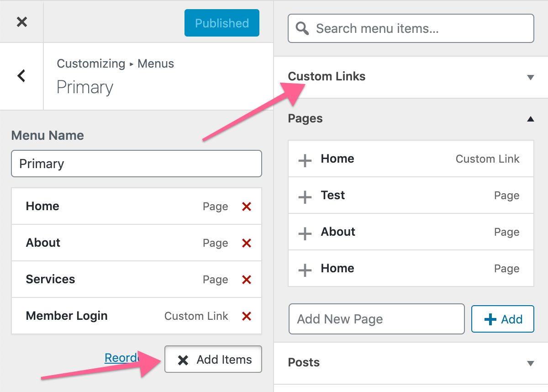Select the Page label on Test row
548x392 pixels.
click(x=506, y=196)
